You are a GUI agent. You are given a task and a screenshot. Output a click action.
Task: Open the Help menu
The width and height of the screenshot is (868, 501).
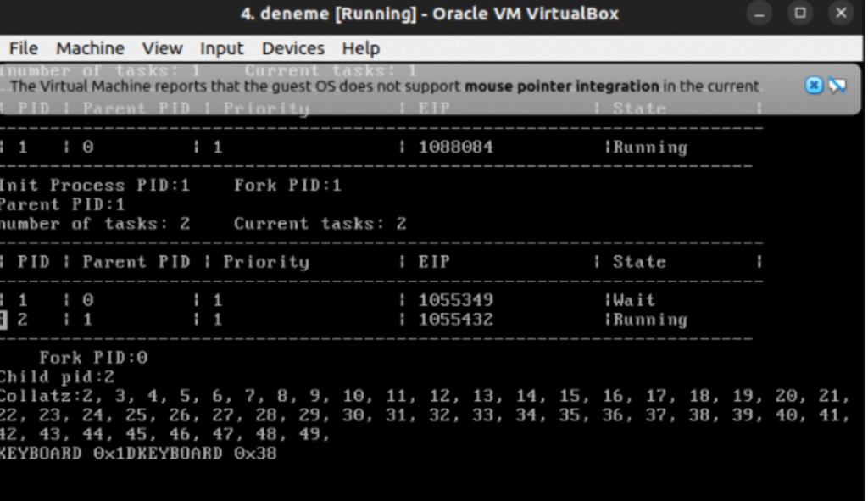(360, 48)
